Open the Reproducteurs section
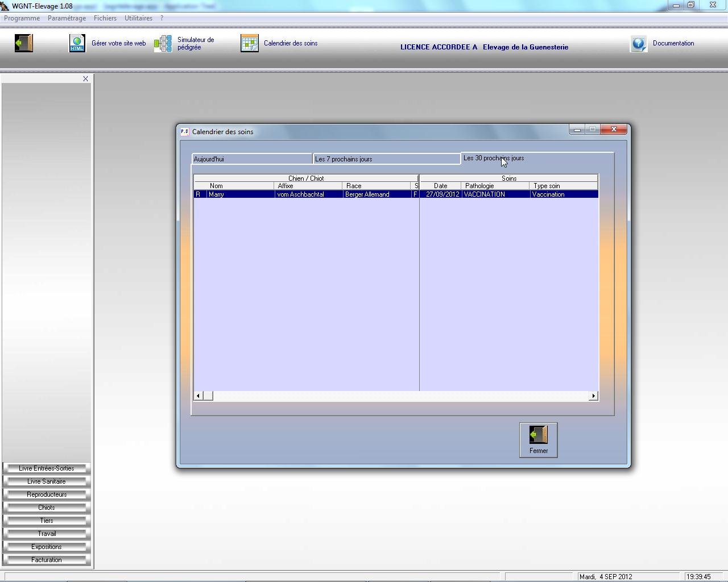The width and height of the screenshot is (728, 582). [x=47, y=494]
